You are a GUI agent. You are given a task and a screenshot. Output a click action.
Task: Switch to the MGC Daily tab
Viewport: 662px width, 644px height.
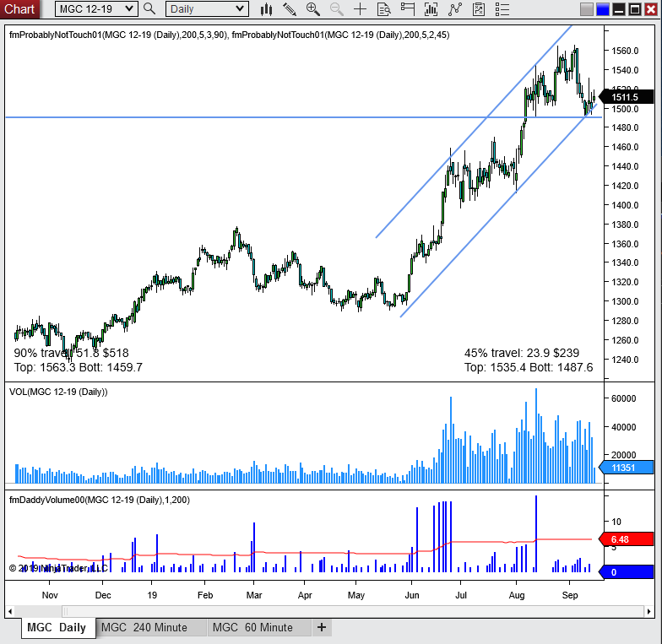(x=57, y=628)
